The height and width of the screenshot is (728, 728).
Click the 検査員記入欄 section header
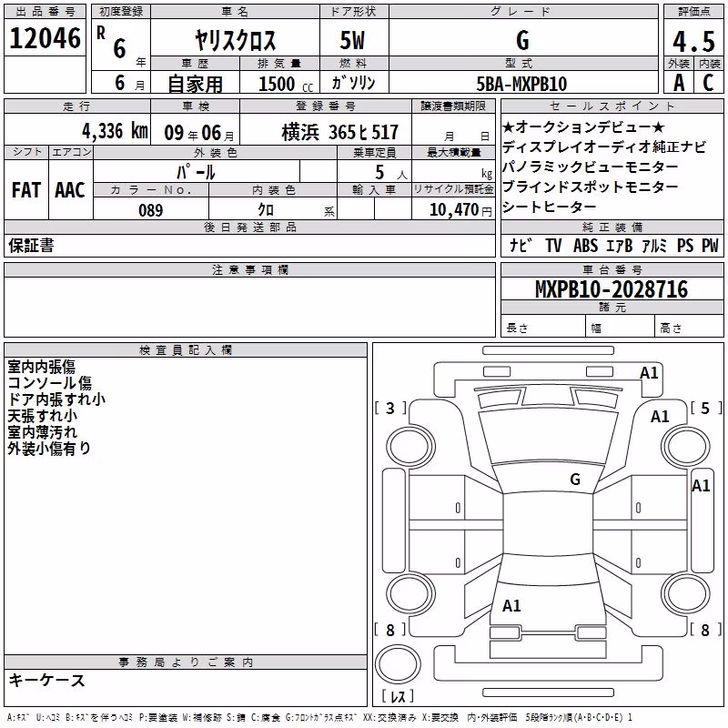186,350
